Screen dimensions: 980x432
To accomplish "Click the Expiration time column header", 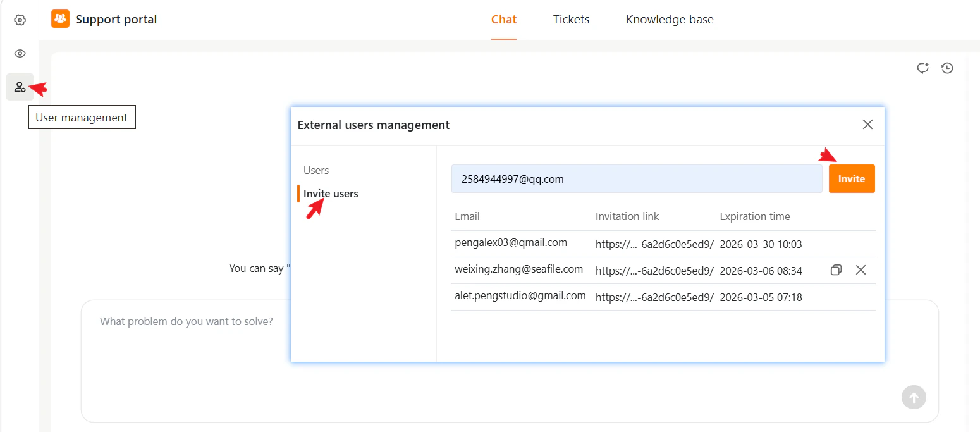I will coord(755,216).
